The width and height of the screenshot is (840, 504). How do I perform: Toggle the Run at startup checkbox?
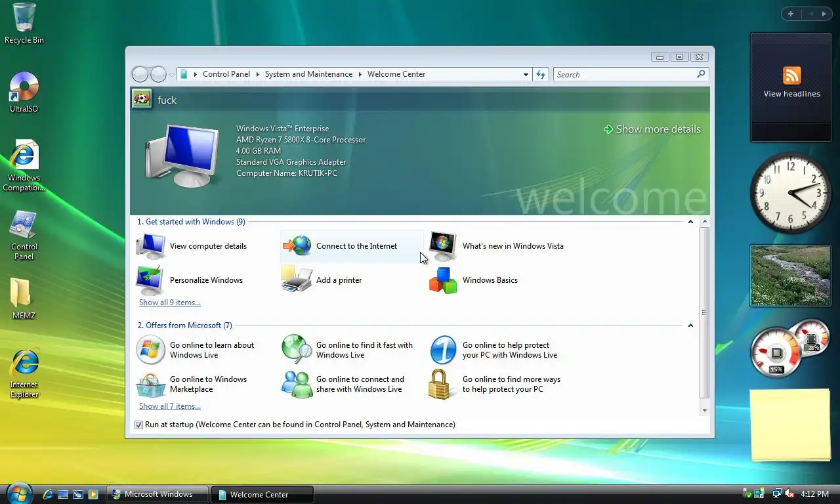(138, 425)
